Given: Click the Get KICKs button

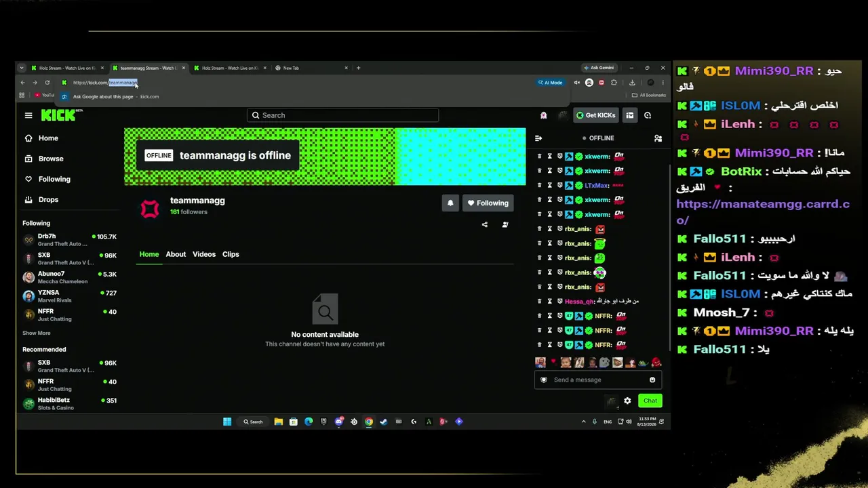Looking at the screenshot, I should click(596, 115).
